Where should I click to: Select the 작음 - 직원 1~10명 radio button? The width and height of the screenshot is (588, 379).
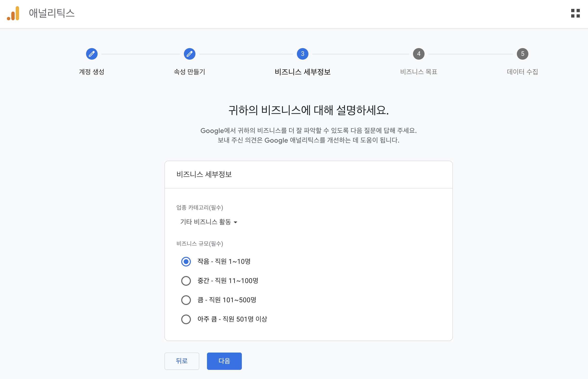coord(186,261)
